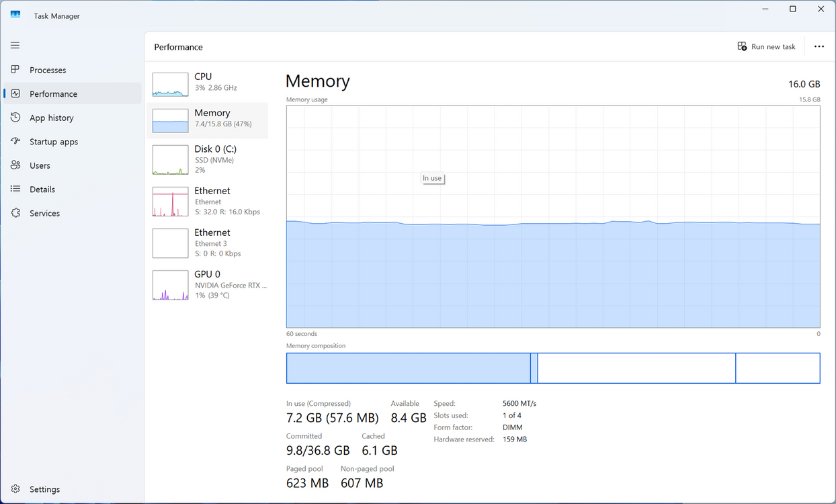Toggle the hamburger navigation menu
The image size is (836, 504).
[15, 46]
